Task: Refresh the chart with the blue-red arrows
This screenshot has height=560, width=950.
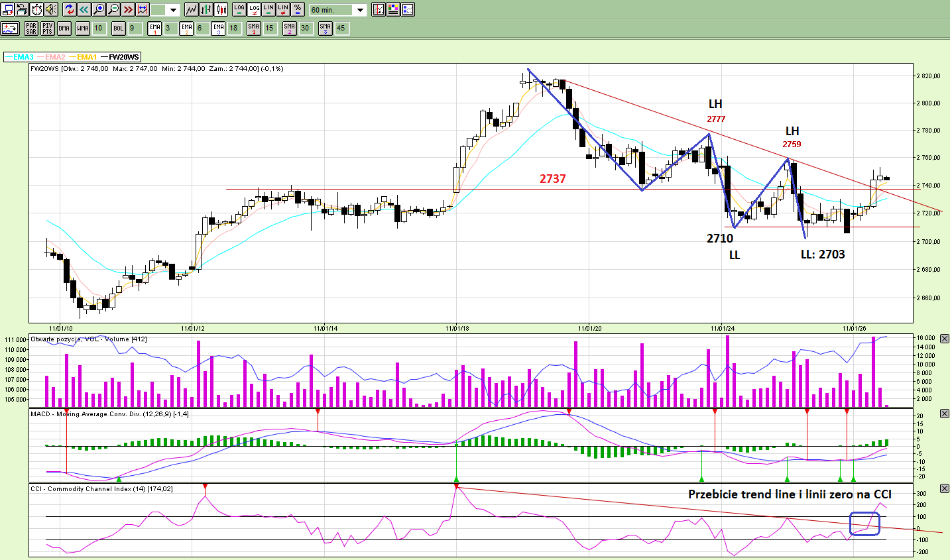Action: (70, 9)
